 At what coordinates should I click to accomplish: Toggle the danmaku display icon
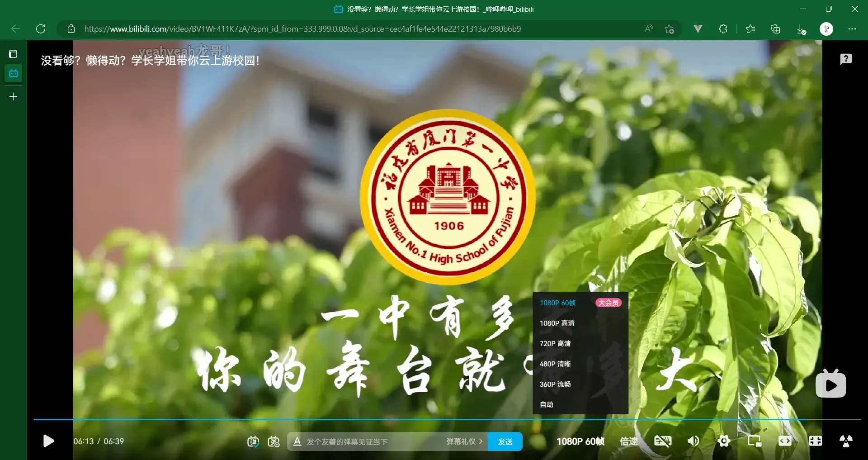click(x=253, y=441)
